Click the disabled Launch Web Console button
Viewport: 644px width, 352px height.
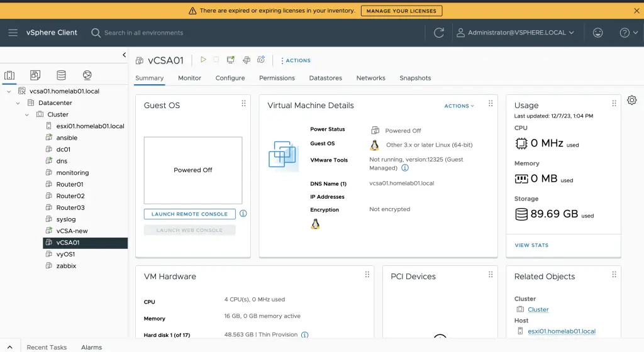(x=189, y=230)
